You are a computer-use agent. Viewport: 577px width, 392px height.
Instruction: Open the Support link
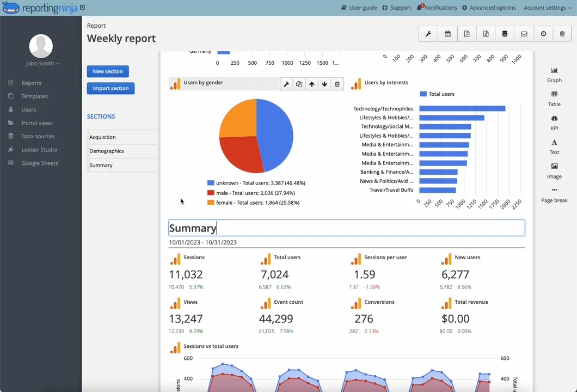[x=397, y=8]
